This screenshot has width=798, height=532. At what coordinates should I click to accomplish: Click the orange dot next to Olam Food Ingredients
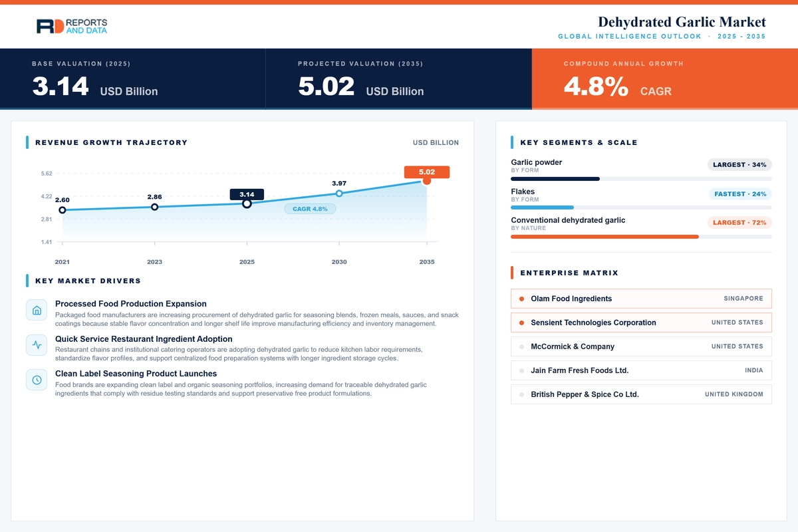(521, 299)
